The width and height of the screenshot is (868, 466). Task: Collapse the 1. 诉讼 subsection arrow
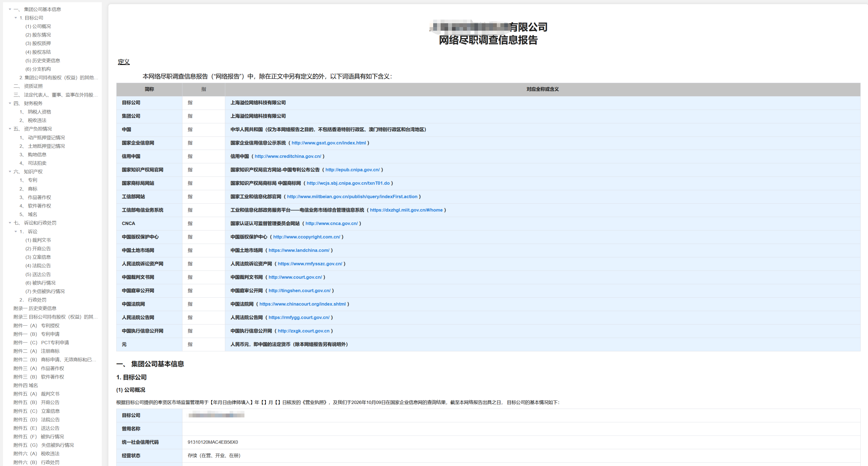tap(15, 232)
